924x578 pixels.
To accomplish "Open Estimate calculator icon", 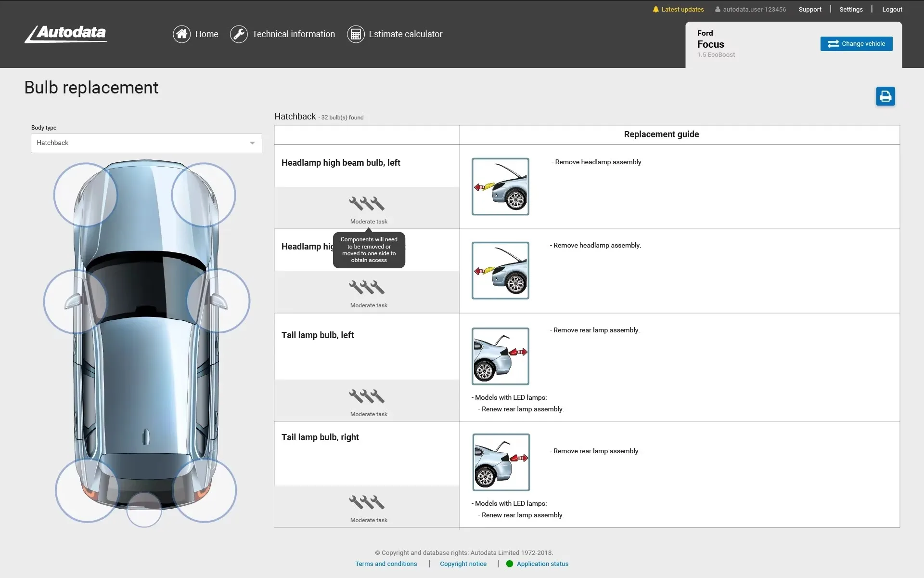I will 356,34.
